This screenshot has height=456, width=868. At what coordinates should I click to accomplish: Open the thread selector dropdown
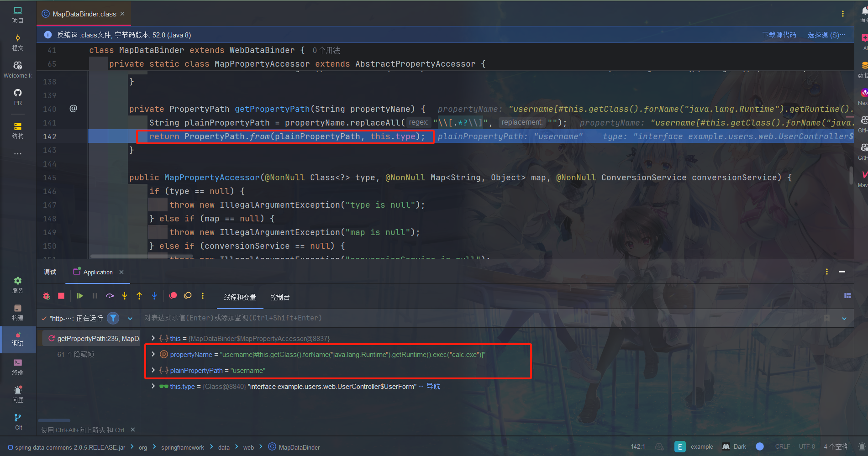(130, 319)
